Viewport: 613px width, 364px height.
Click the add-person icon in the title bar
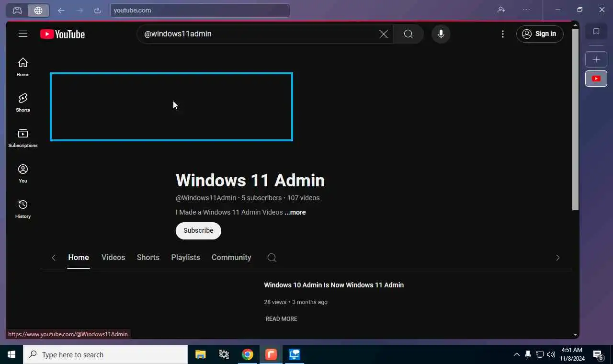[501, 10]
